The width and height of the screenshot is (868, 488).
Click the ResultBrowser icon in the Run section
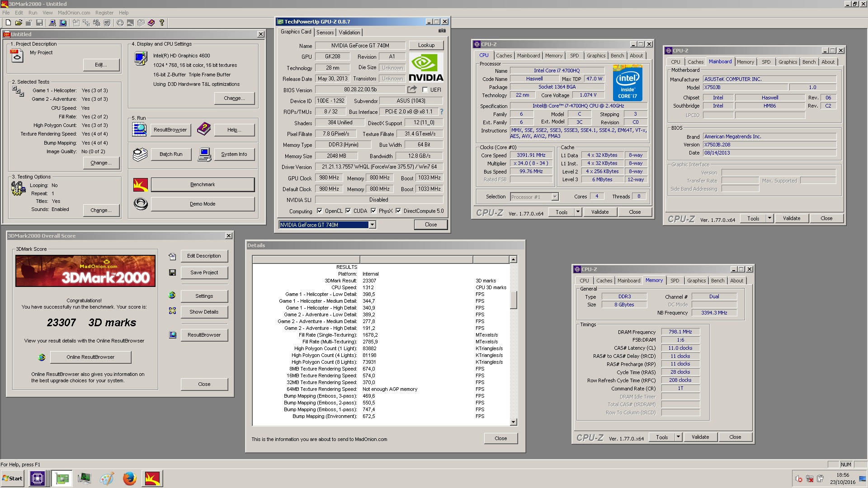pyautogui.click(x=139, y=129)
